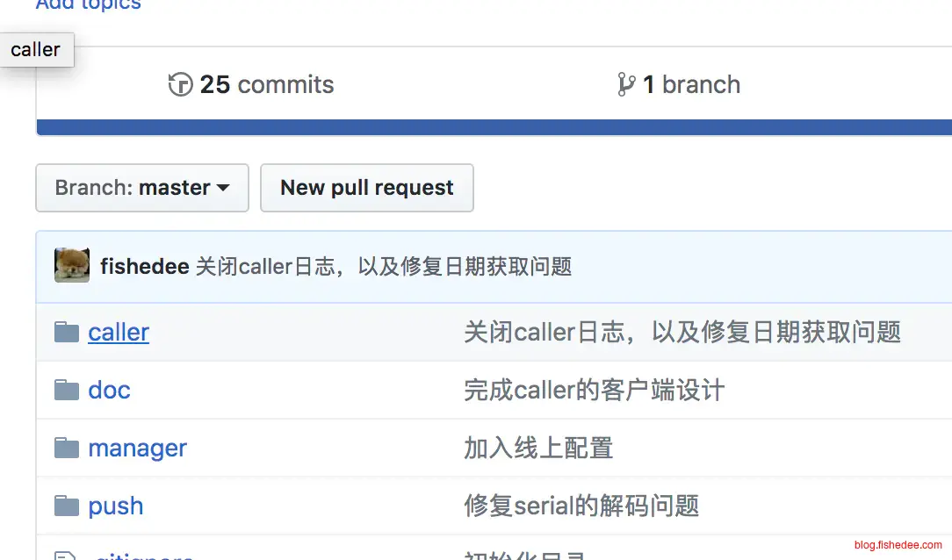
Task: Click the commits history clock icon
Action: point(180,85)
